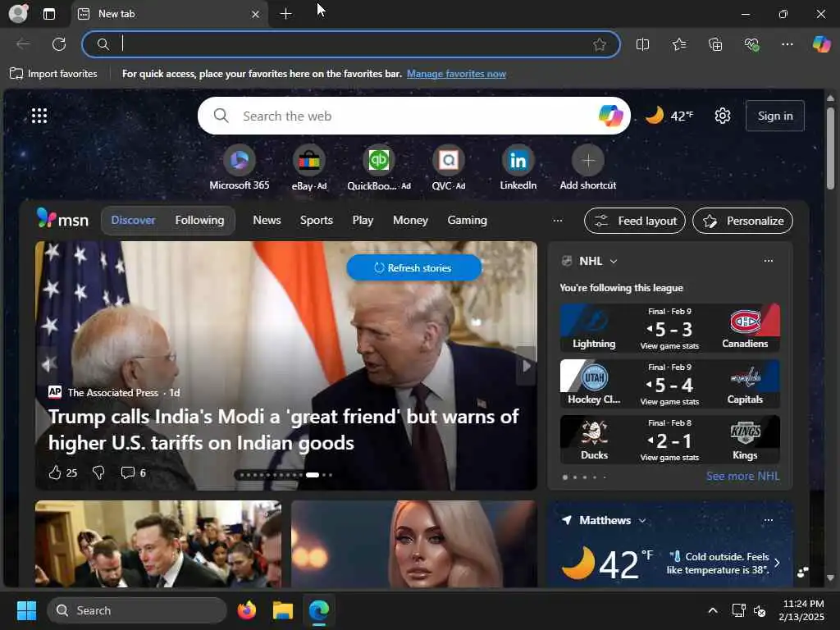This screenshot has height=630, width=840.
Task: Click the Refresh stories button
Action: coord(413,268)
